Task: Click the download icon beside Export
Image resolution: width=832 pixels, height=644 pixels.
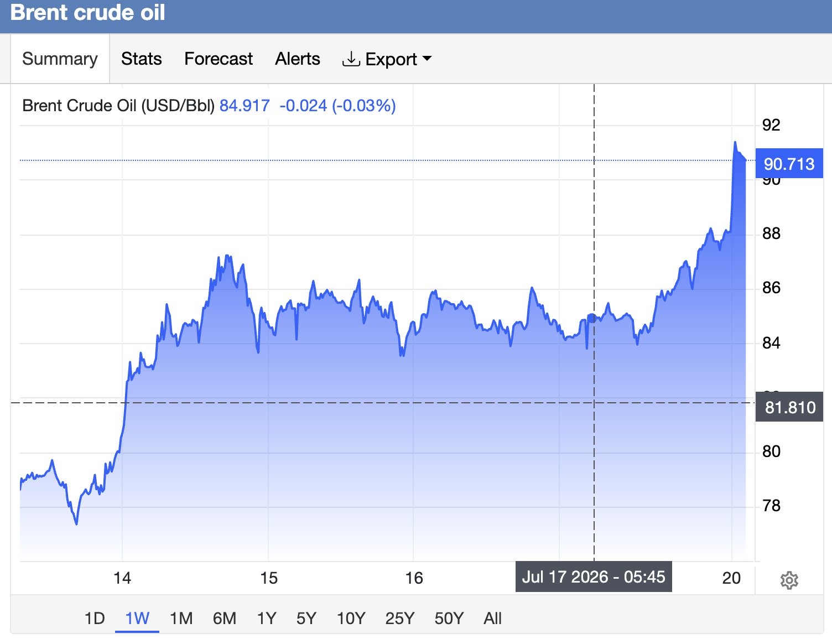Action: click(351, 59)
